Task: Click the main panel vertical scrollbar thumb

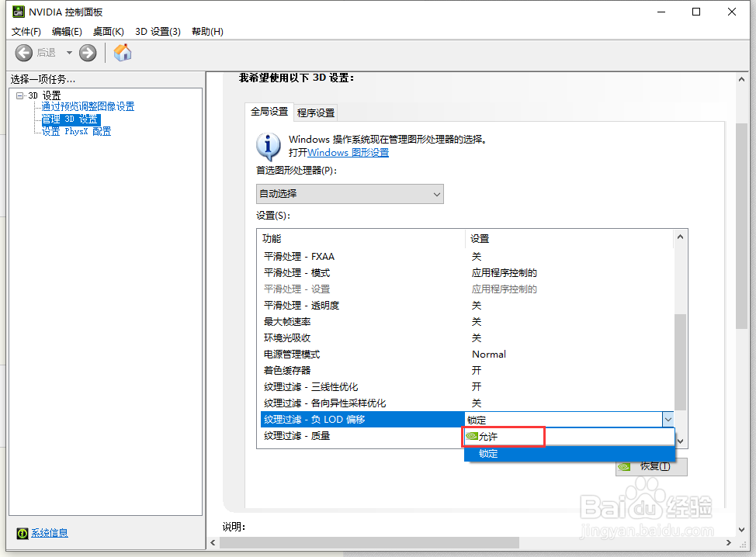Action: pos(741,226)
